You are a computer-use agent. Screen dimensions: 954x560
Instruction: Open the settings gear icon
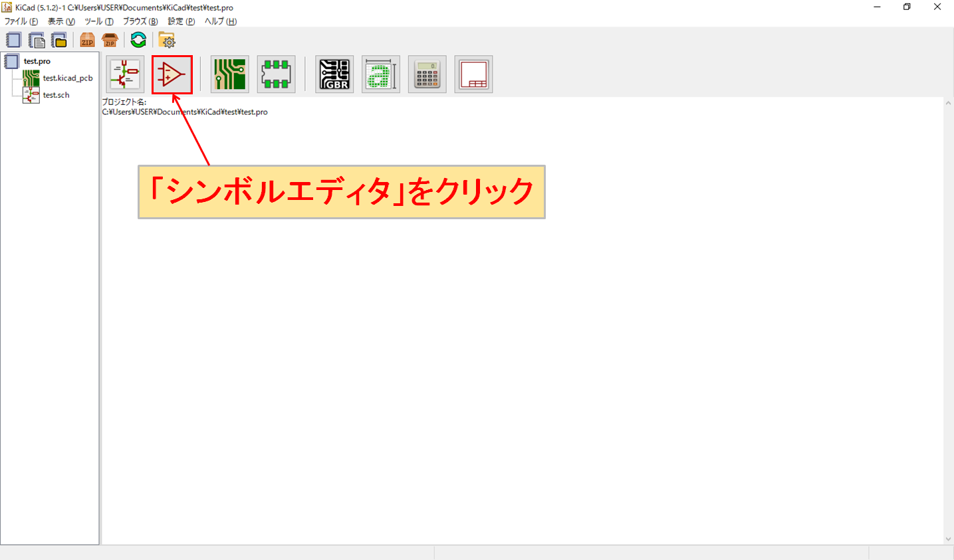(x=168, y=40)
